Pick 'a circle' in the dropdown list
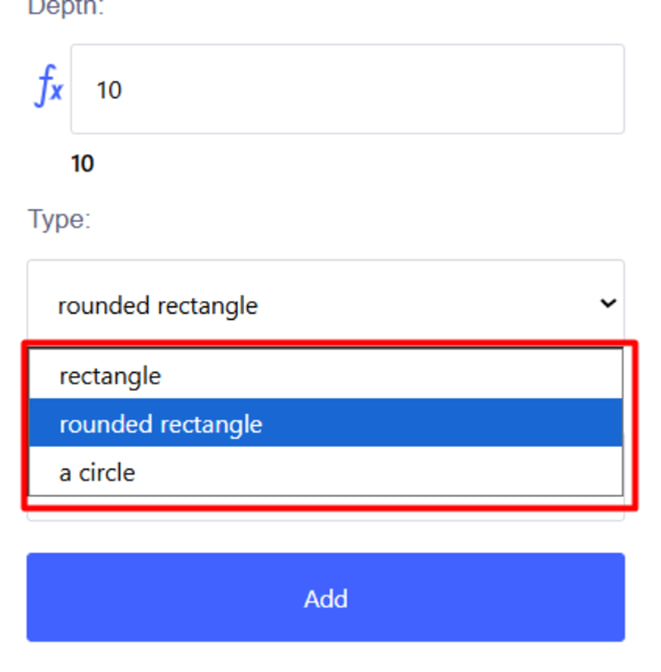The width and height of the screenshot is (661, 672). pyautogui.click(x=97, y=472)
